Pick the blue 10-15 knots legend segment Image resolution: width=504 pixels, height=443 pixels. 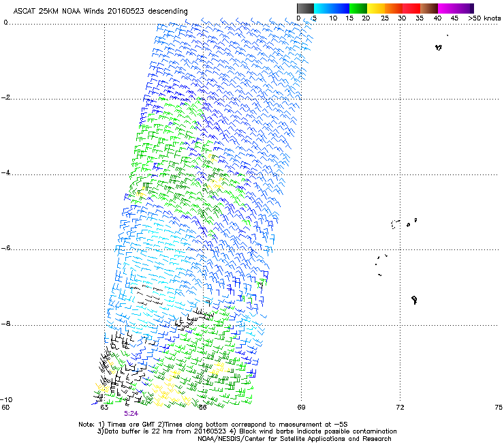(x=341, y=8)
